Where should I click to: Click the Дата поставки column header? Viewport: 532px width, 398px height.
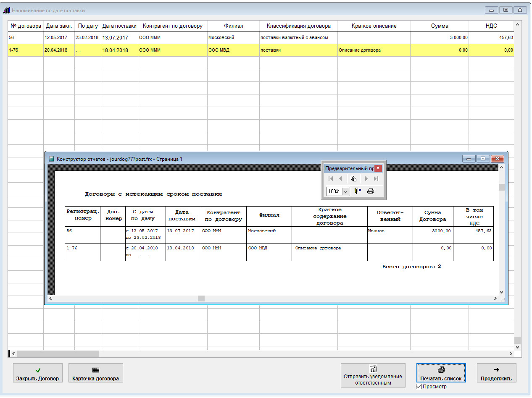click(x=119, y=26)
